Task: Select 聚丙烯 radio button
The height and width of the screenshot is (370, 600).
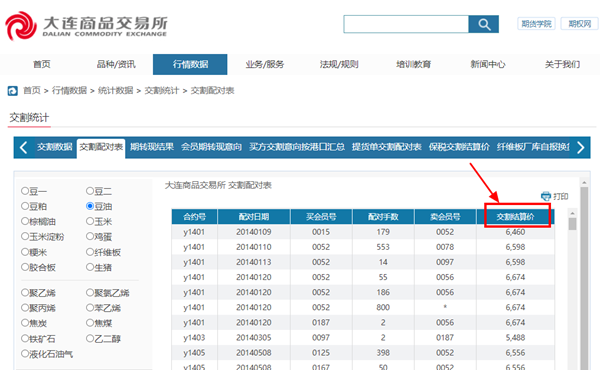Action: coord(25,308)
